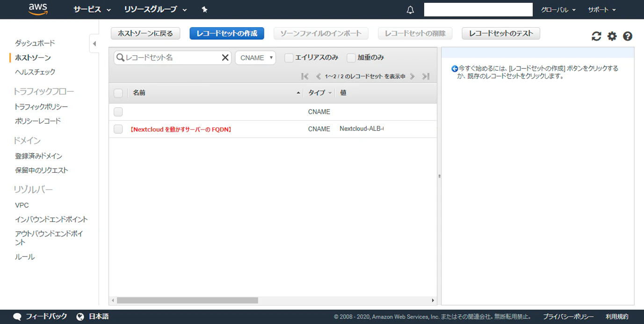The width and height of the screenshot is (644, 324).
Task: Go to next page of record sets
Action: click(x=412, y=76)
